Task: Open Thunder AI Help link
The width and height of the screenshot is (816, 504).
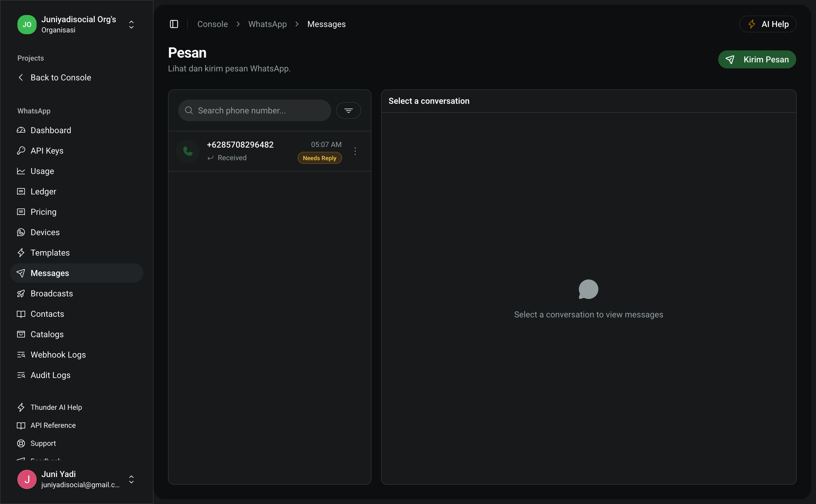Action: [x=77, y=407]
